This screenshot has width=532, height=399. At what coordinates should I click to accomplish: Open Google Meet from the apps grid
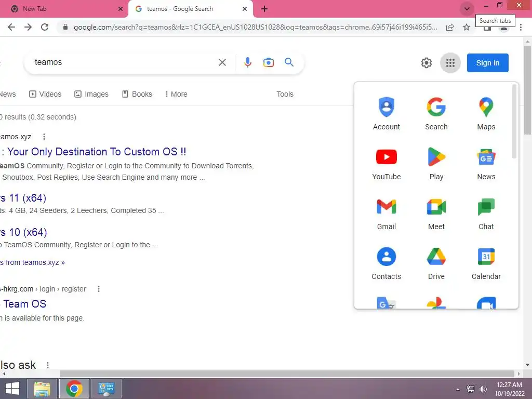pyautogui.click(x=436, y=214)
